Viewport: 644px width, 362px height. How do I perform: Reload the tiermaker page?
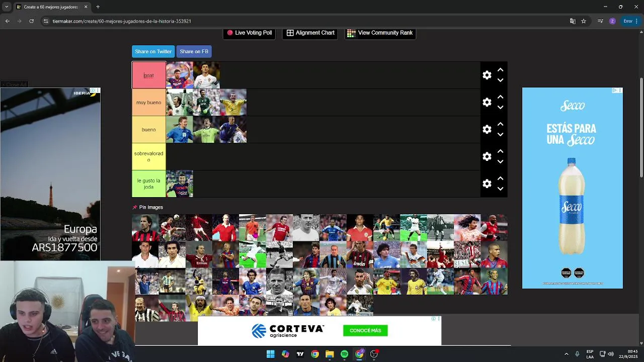point(31,21)
